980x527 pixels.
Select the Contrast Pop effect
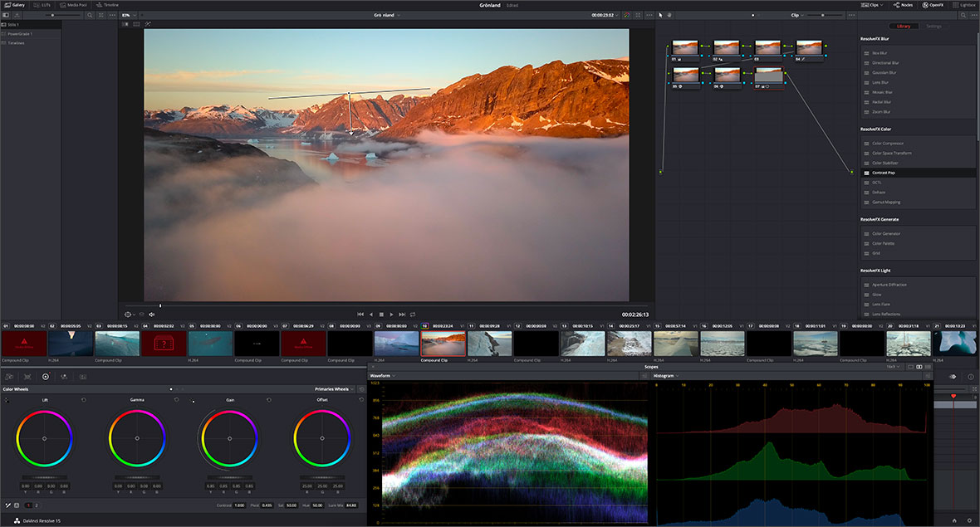(884, 173)
